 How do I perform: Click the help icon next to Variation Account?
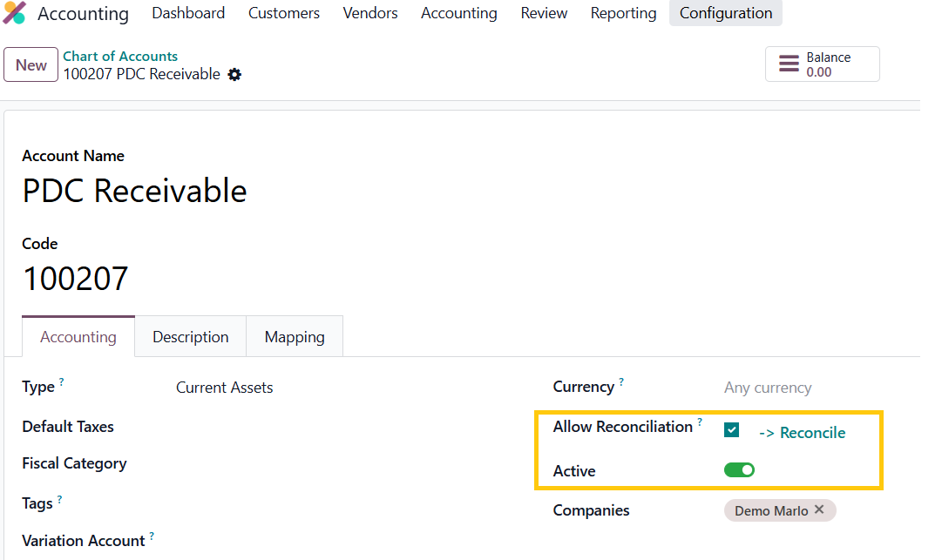pos(152,536)
